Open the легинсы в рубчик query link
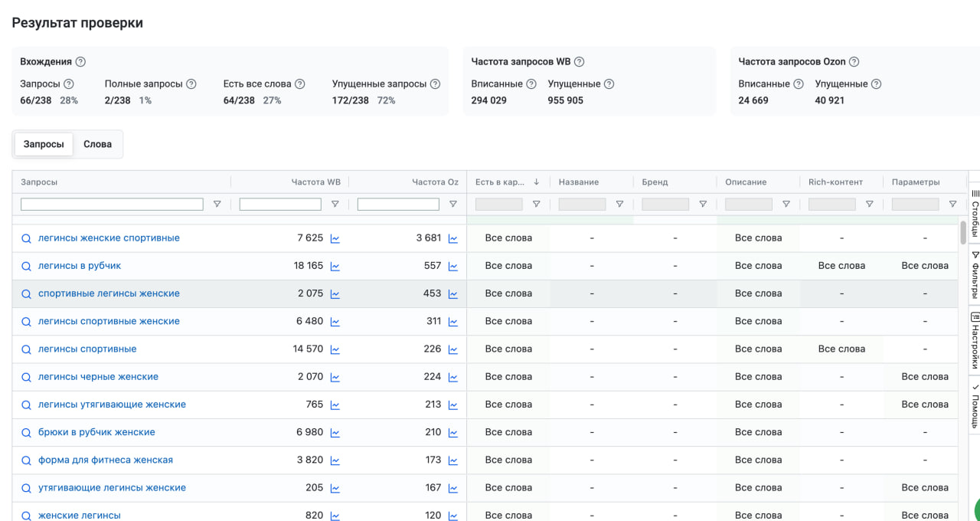Viewport: 980px width, 521px height. [80, 266]
